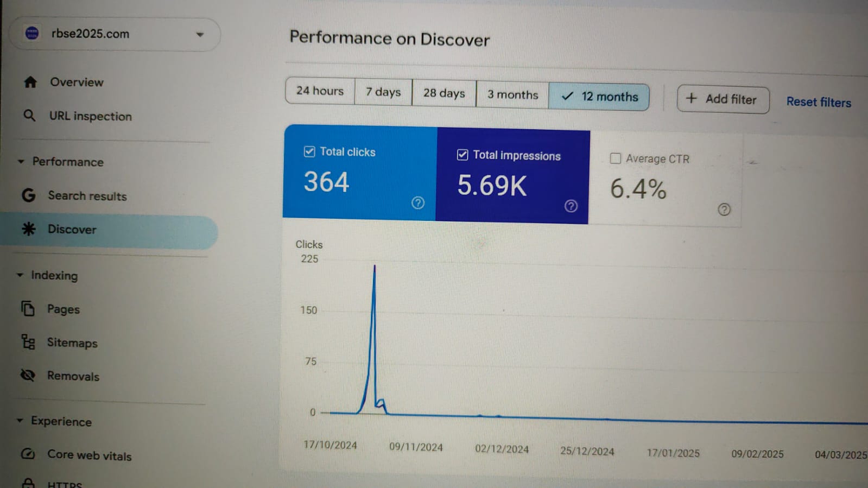Click the Discover asterisk icon
868x488 pixels.
point(29,229)
